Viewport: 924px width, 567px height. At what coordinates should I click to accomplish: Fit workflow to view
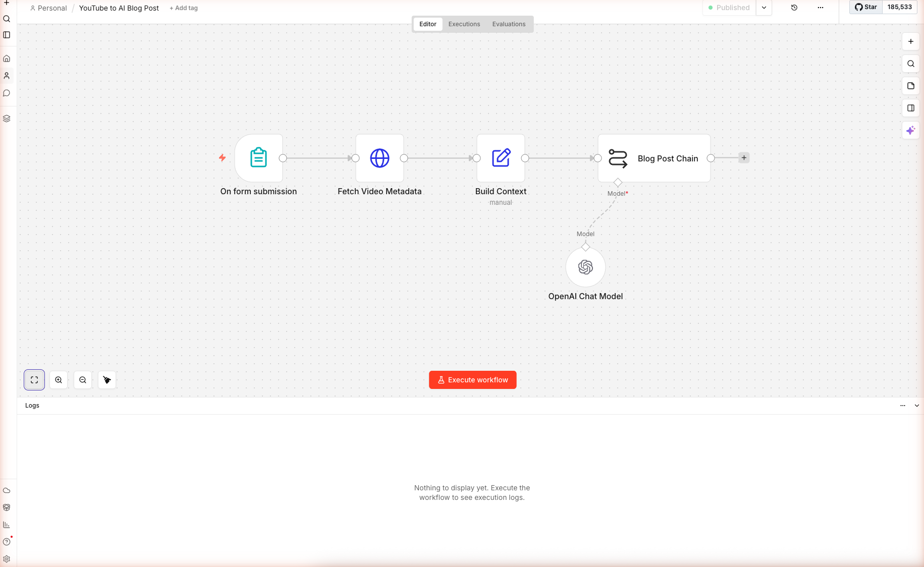click(34, 380)
